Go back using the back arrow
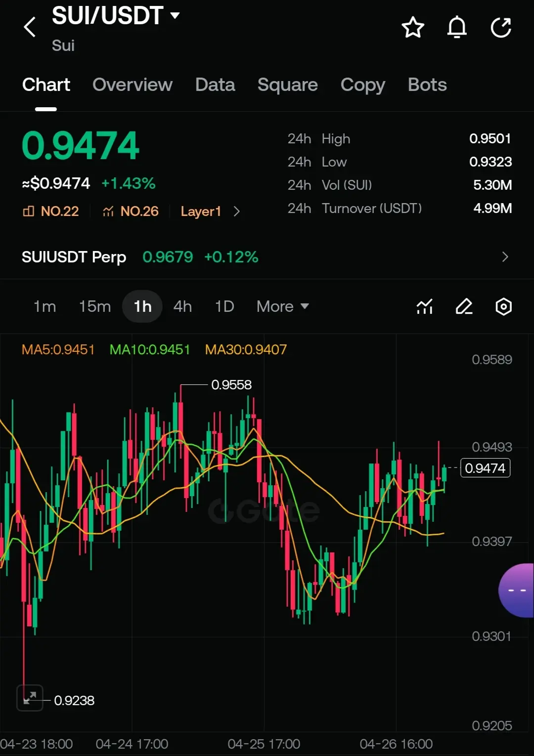 (x=30, y=27)
